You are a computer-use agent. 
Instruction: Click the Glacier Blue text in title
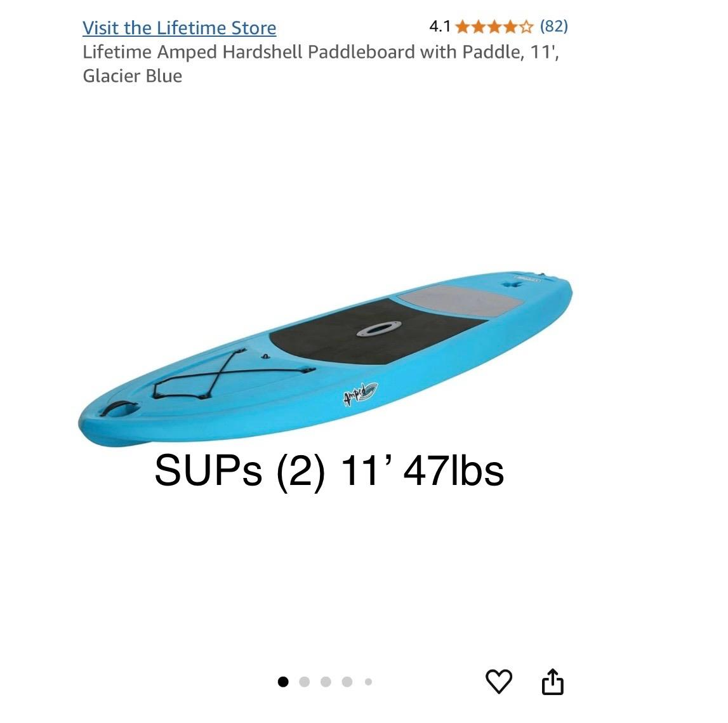132,76
